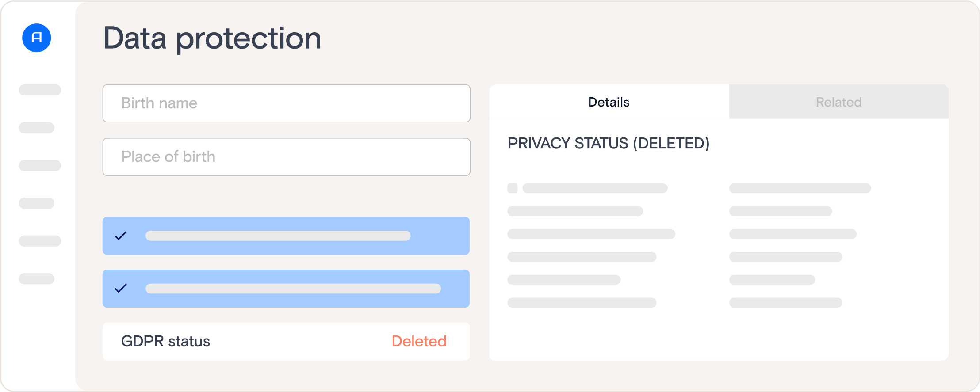Select the first sidebar menu placeholder
The width and height of the screenshot is (980, 392).
40,90
